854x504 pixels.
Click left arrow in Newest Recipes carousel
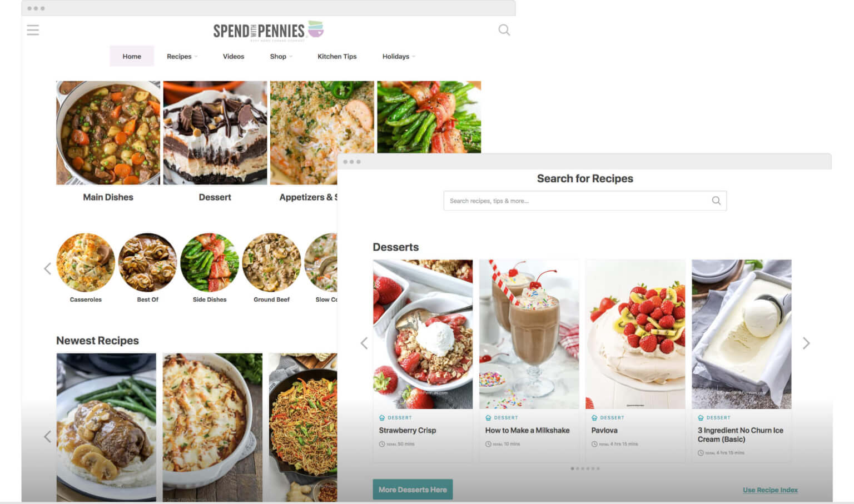47,437
